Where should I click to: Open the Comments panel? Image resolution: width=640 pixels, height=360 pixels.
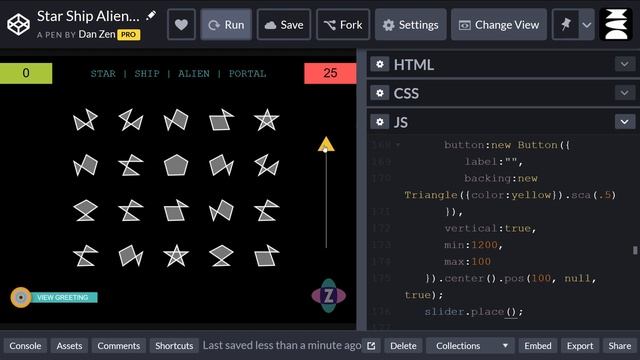click(118, 346)
